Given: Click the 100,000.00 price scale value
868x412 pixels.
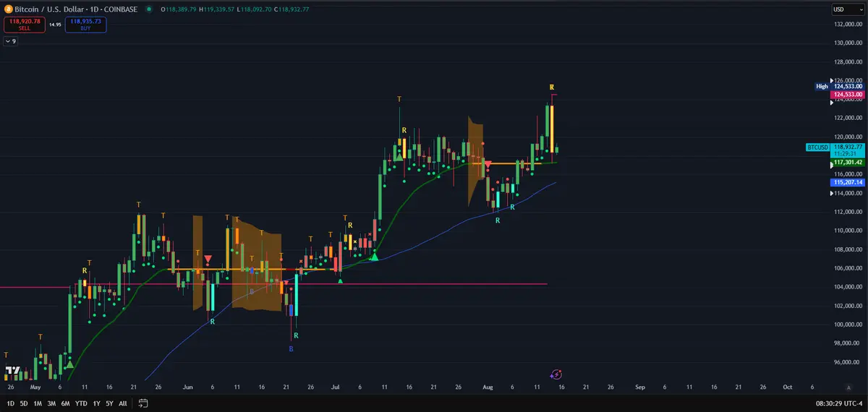Looking at the screenshot, I should pyautogui.click(x=848, y=325).
